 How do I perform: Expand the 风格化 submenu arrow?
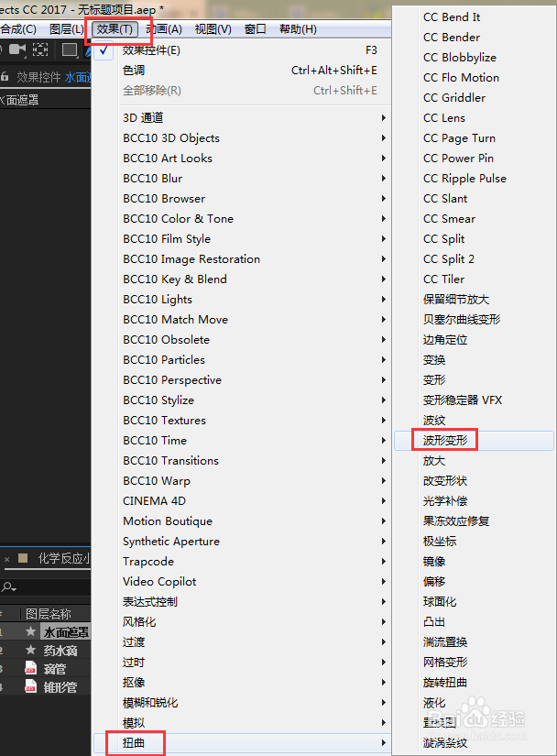point(384,622)
